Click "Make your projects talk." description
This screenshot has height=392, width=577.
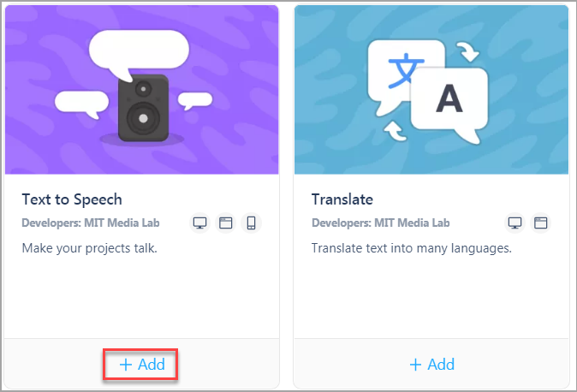click(x=89, y=248)
